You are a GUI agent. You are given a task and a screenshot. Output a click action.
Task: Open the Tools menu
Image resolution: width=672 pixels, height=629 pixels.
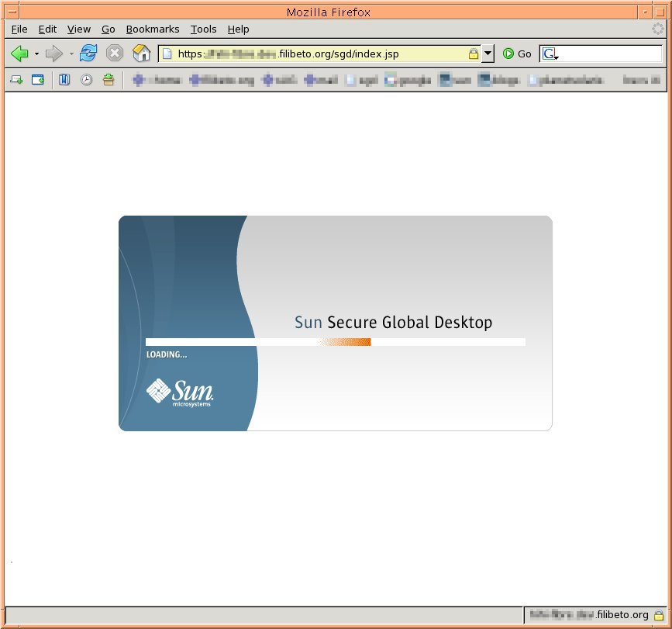203,29
